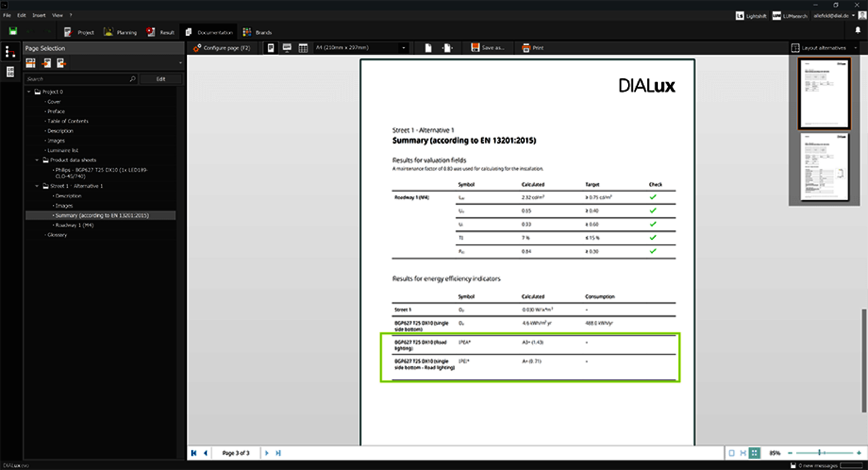This screenshot has height=470, width=868.
Task: Collapse the Street 1 - Alternative 1 node
Action: pos(38,186)
